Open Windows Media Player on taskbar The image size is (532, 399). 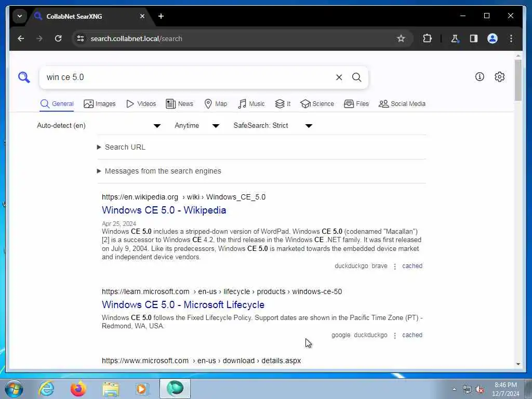tap(142, 389)
